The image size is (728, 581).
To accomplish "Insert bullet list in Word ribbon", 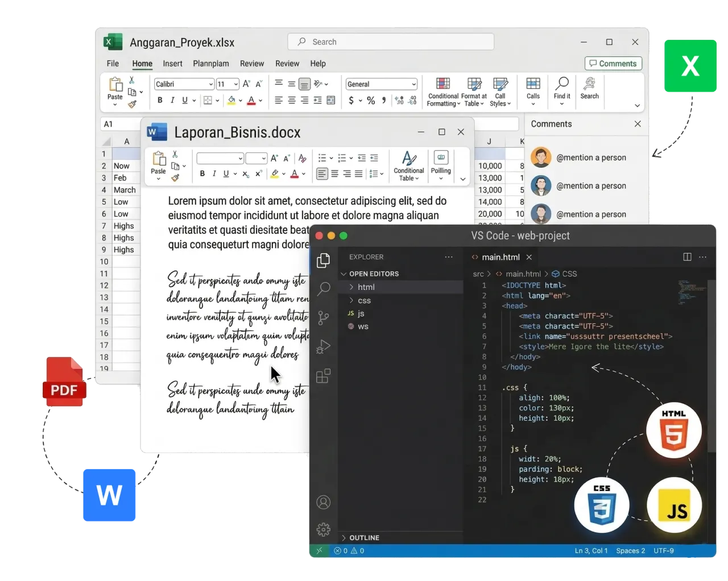I will 322,158.
